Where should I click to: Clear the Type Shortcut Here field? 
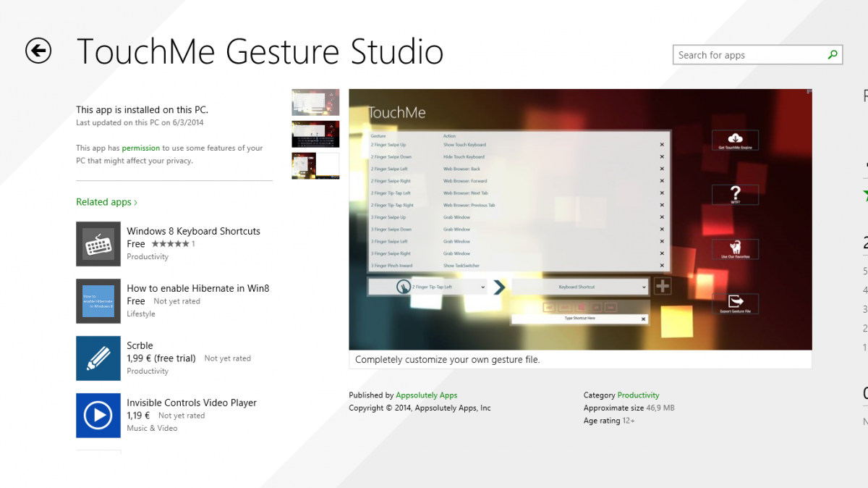(643, 319)
